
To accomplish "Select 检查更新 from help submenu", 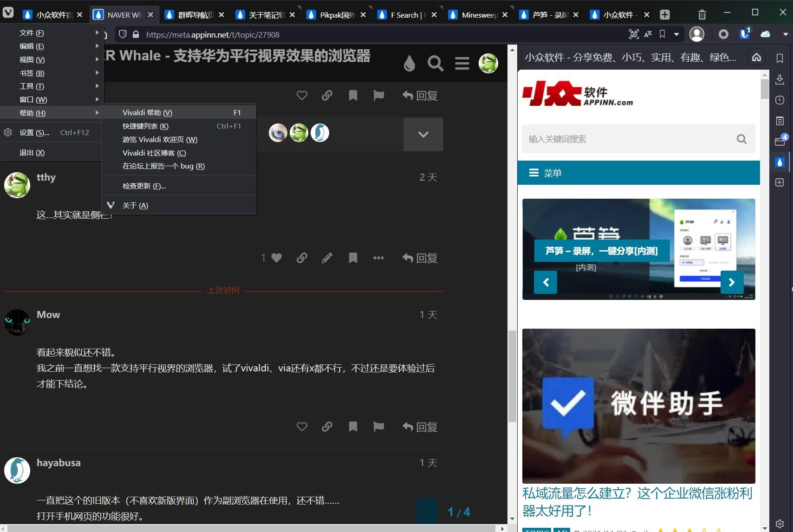I will click(144, 186).
